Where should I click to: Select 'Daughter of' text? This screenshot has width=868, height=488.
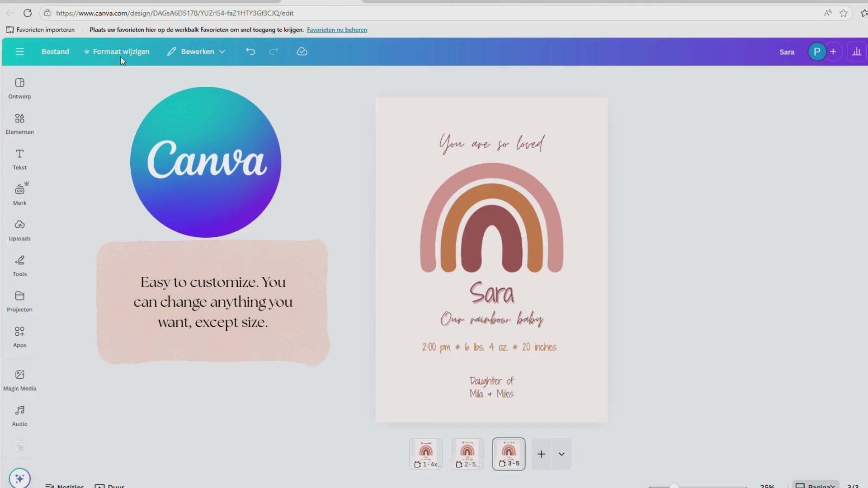491,381
